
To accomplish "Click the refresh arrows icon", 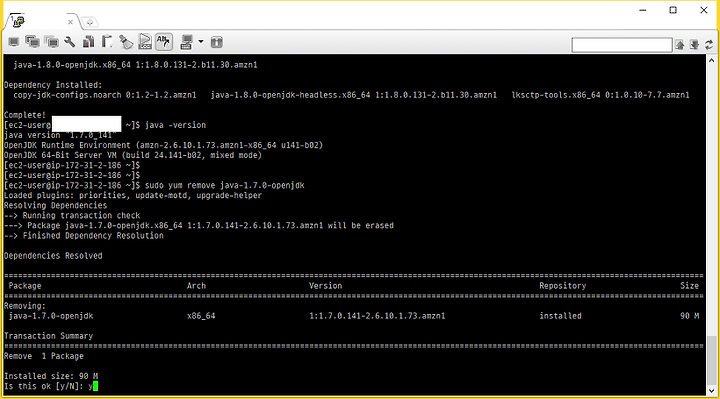I will click(x=709, y=45).
